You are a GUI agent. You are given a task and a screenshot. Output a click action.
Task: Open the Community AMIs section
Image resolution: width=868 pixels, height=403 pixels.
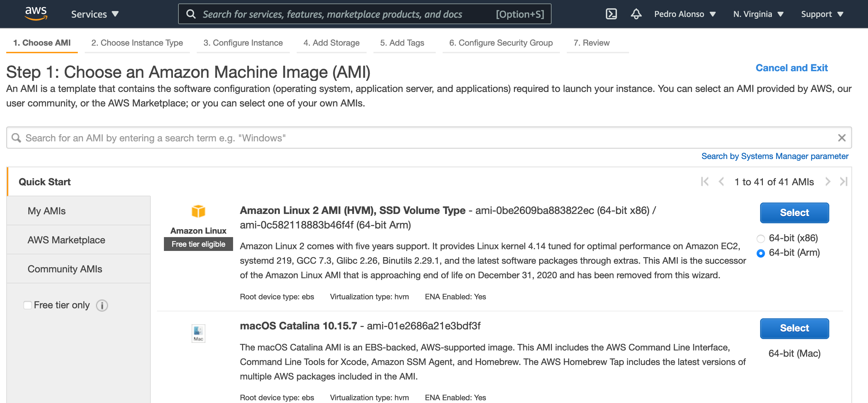point(65,269)
